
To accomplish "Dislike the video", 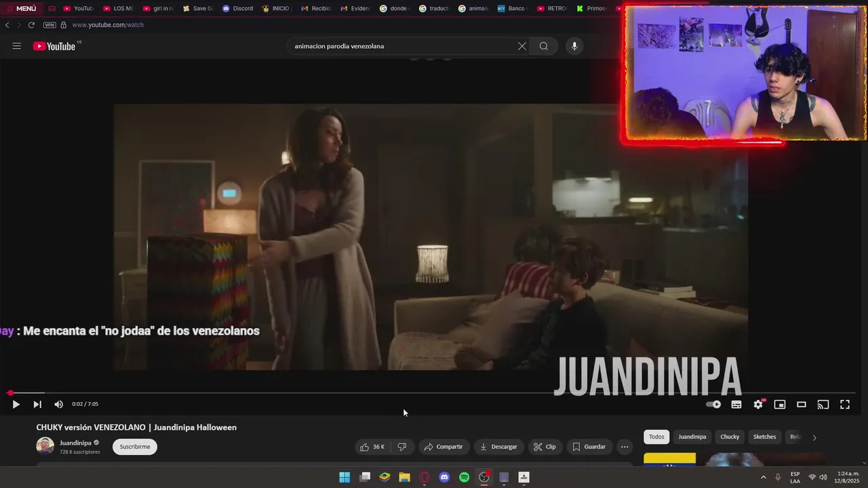I will click(402, 447).
